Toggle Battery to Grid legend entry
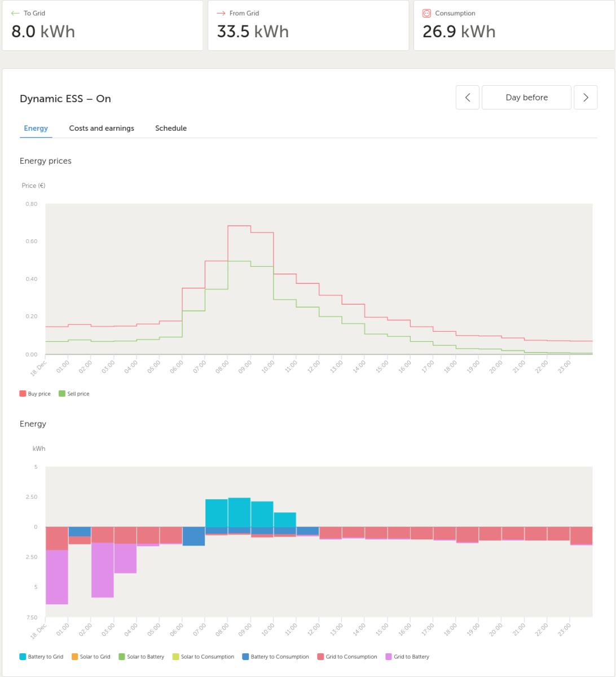 point(42,657)
